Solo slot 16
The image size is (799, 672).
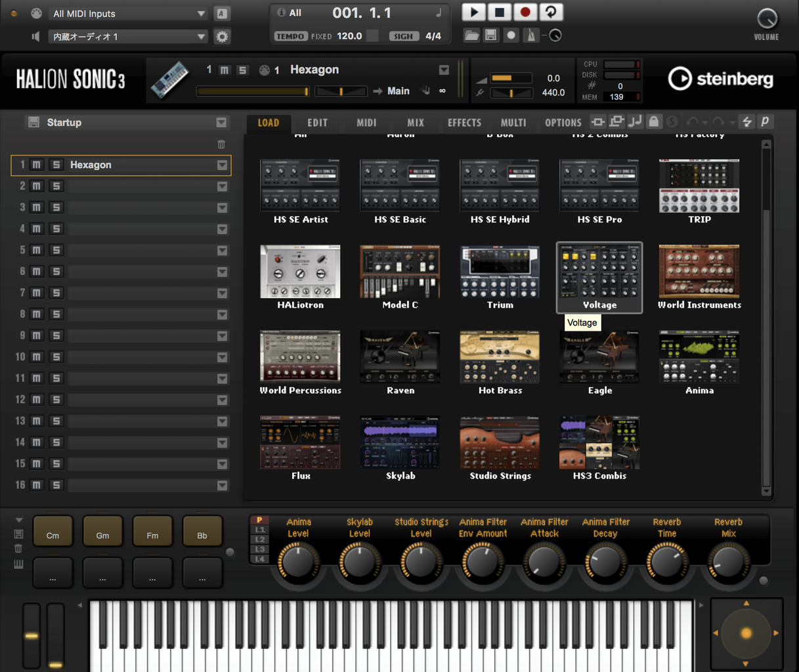click(x=56, y=485)
